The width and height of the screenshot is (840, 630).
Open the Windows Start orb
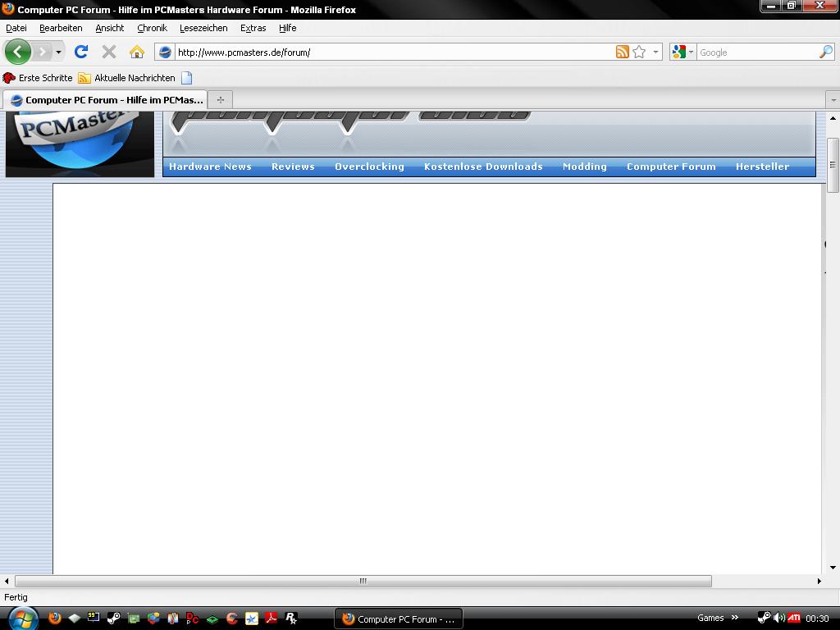[x=22, y=618]
